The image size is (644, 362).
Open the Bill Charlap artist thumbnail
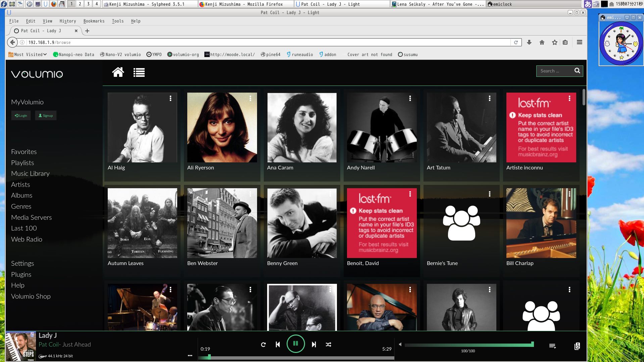(x=541, y=223)
